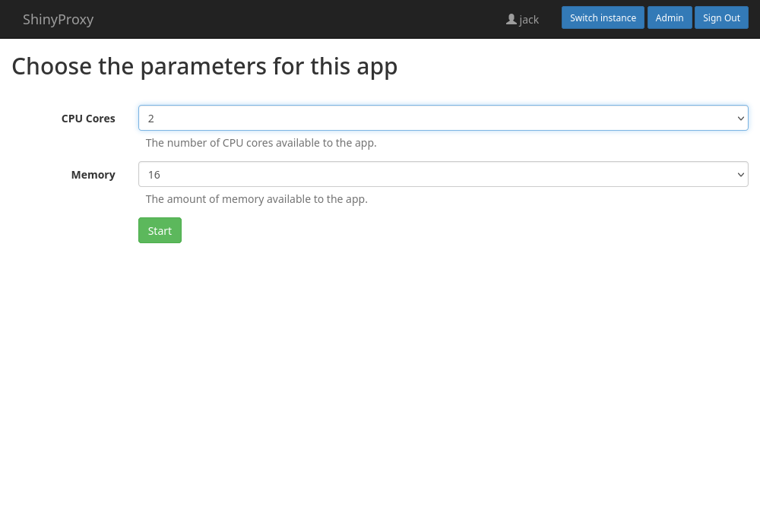Screen dimensions: 760x532
Task: Click text 'The amount of memory available to the app.'
Action: pyautogui.click(x=257, y=199)
